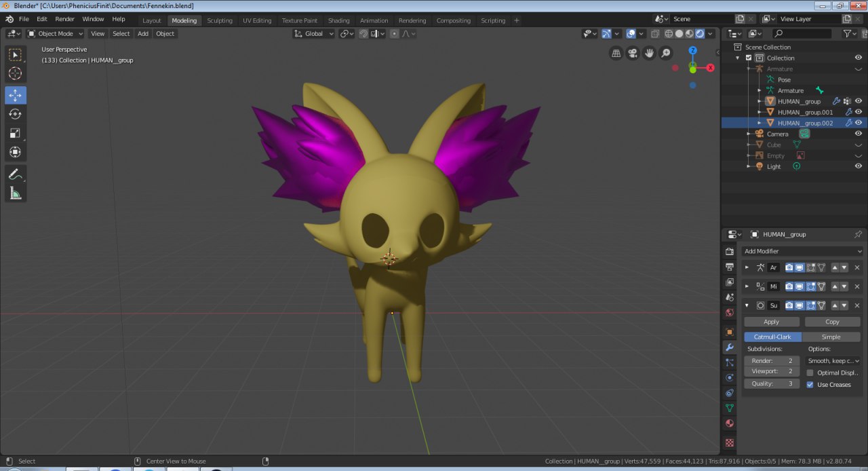
Task: Click the zoom view magnifier icon
Action: pyautogui.click(x=666, y=53)
